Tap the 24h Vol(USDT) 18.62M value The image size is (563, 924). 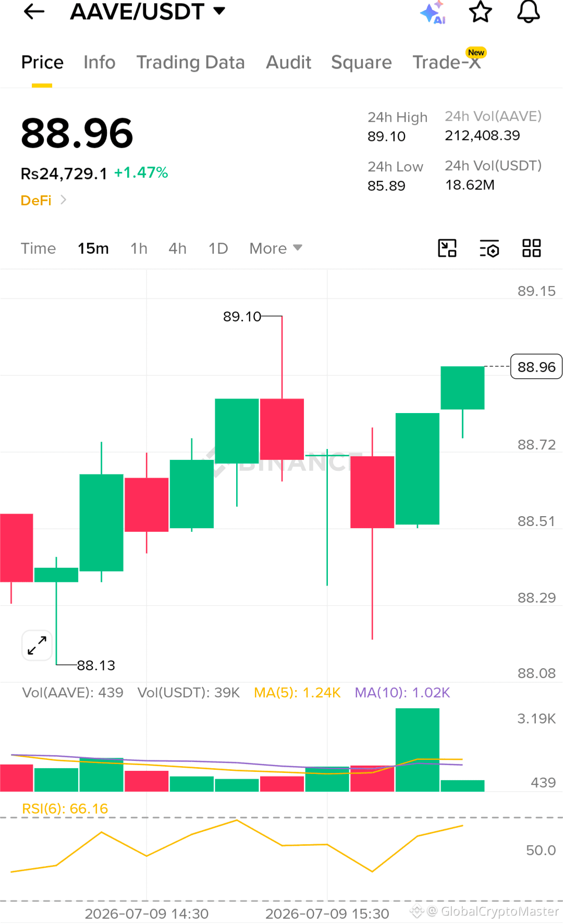470,185
